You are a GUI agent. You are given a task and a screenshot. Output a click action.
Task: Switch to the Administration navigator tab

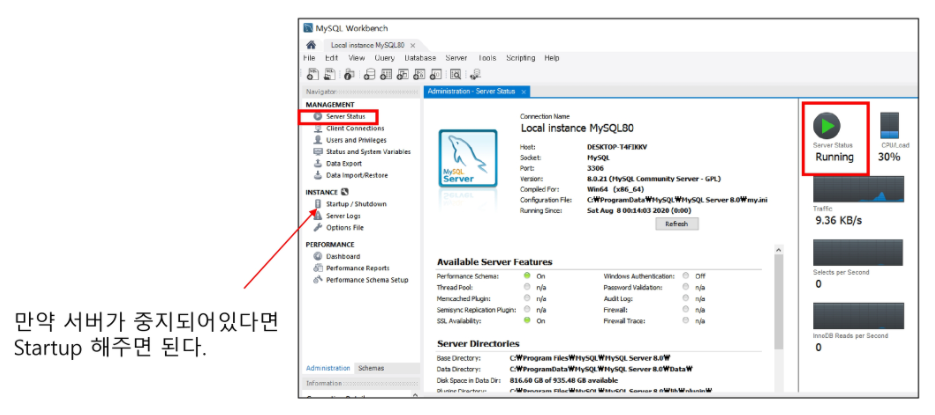[328, 368]
